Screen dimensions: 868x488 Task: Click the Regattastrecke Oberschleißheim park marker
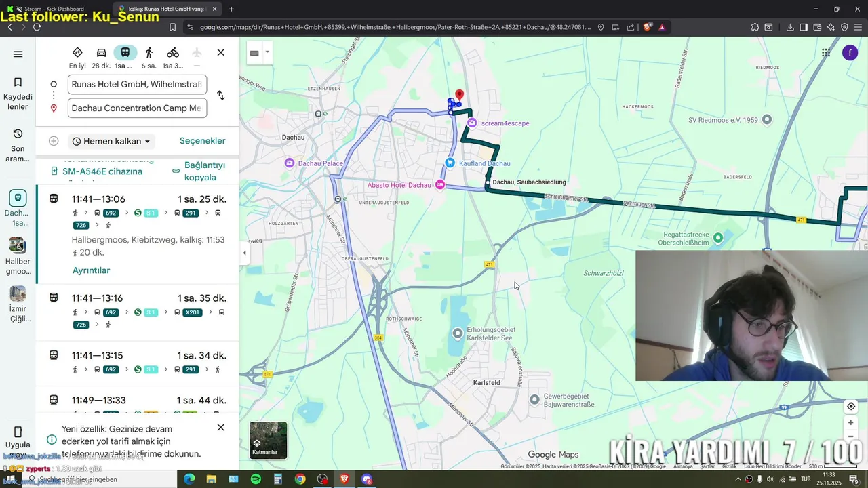tap(718, 237)
